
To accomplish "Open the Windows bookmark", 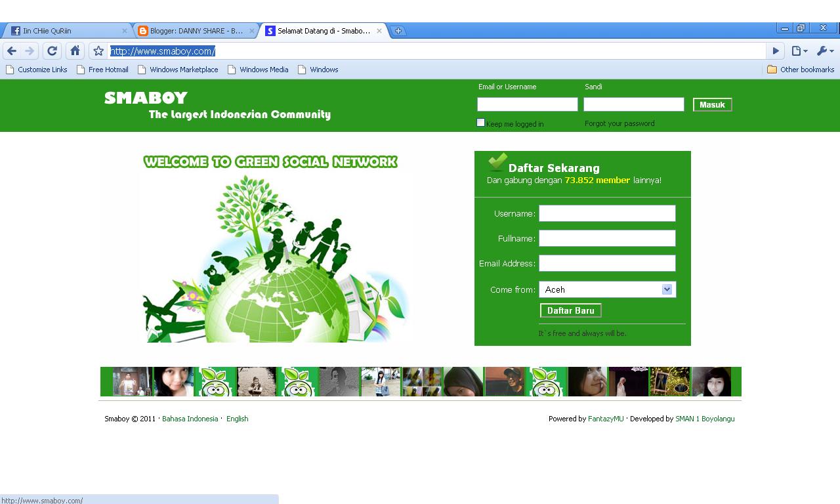I will [318, 70].
